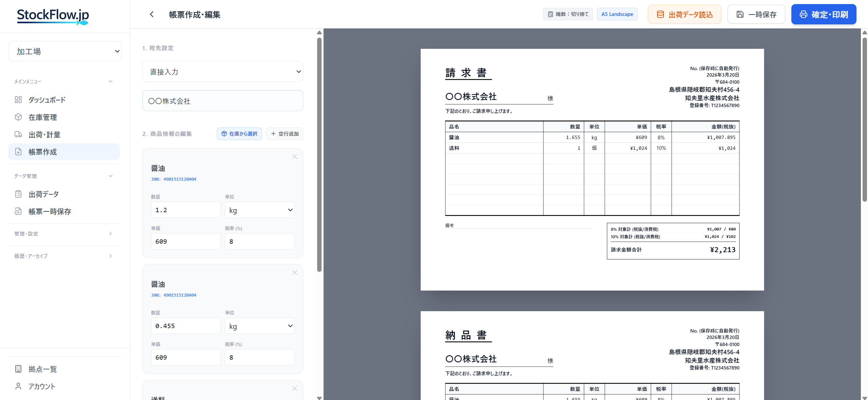
Task: Expand the 管理・設定 menu
Action: tap(110, 233)
